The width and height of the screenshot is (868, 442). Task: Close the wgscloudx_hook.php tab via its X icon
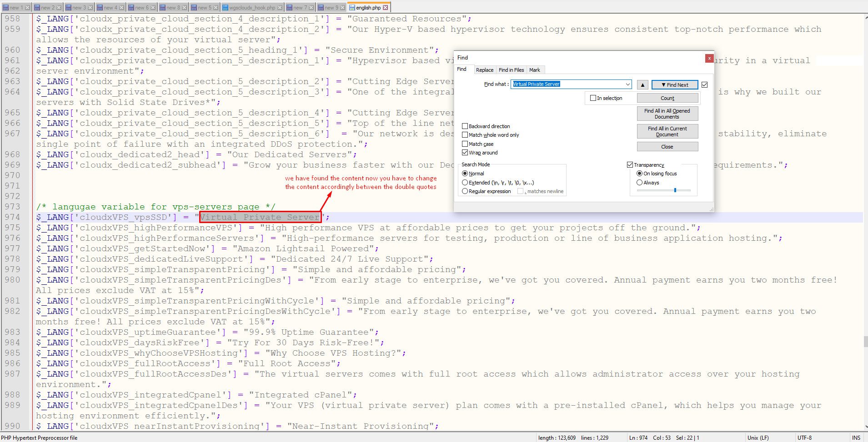(x=280, y=8)
